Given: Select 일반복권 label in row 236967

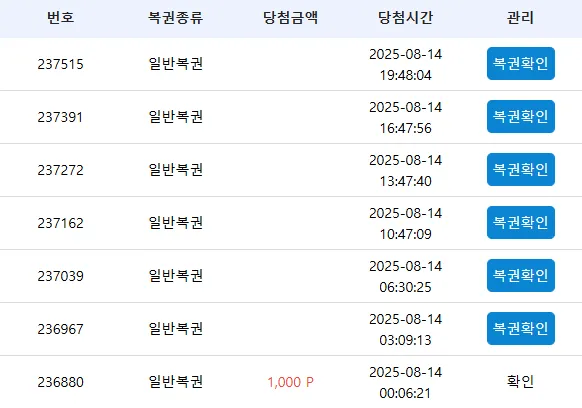Looking at the screenshot, I should click(x=176, y=329).
